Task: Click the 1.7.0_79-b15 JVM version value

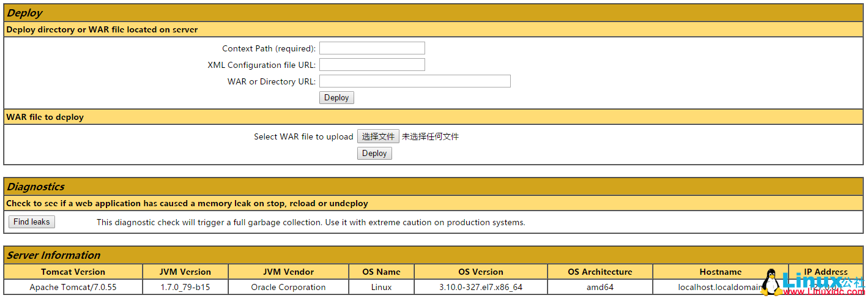Action: 185,287
